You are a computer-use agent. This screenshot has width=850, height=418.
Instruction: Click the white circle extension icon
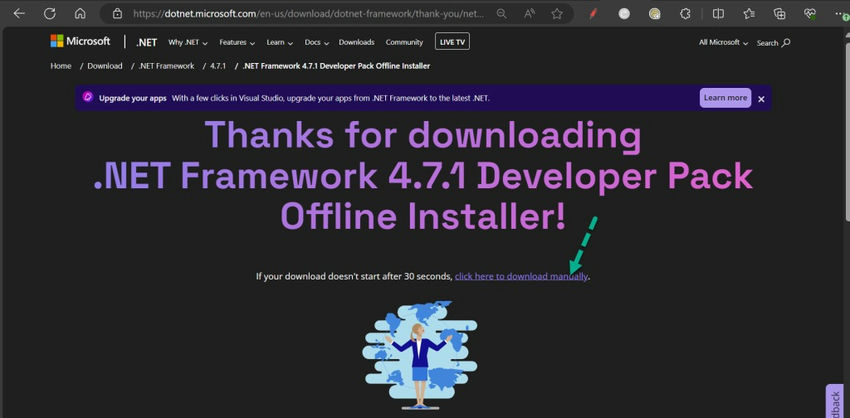pos(624,14)
